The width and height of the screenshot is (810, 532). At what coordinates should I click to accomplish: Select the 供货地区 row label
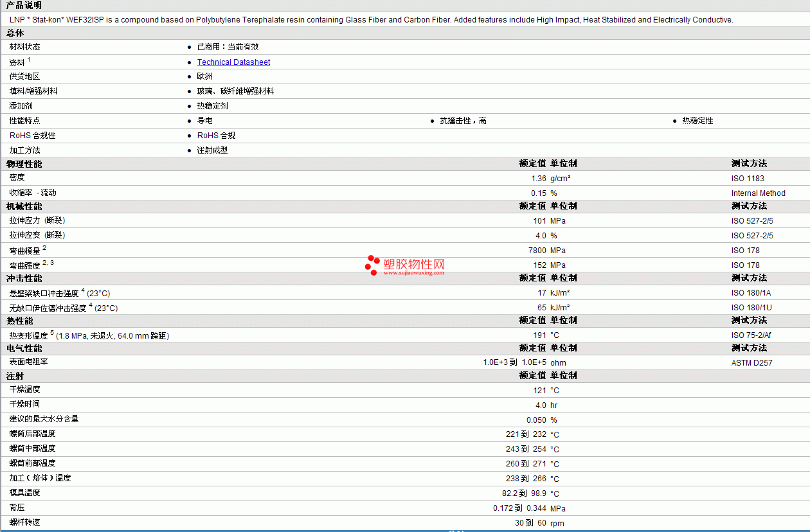click(x=24, y=76)
